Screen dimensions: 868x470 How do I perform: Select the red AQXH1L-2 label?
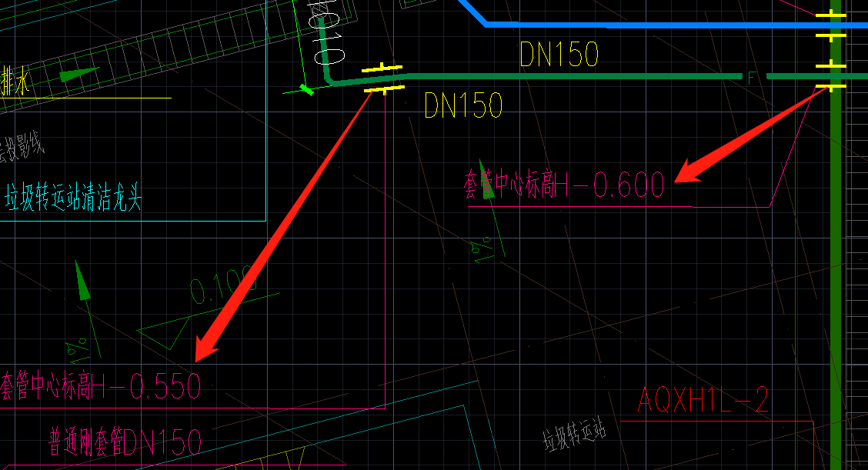point(703,400)
